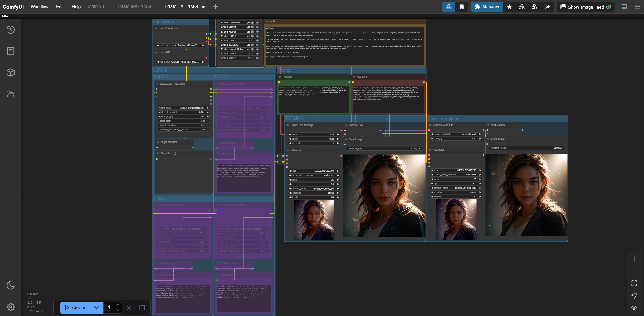The width and height of the screenshot is (644, 316).
Task: Open the queue history sidebar panel
Action: pos(11,29)
